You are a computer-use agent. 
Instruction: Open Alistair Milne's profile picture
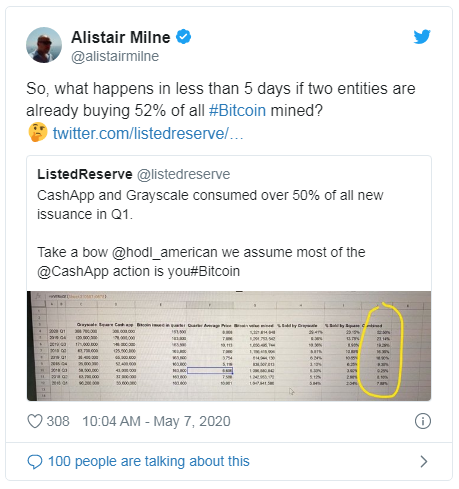(x=44, y=45)
